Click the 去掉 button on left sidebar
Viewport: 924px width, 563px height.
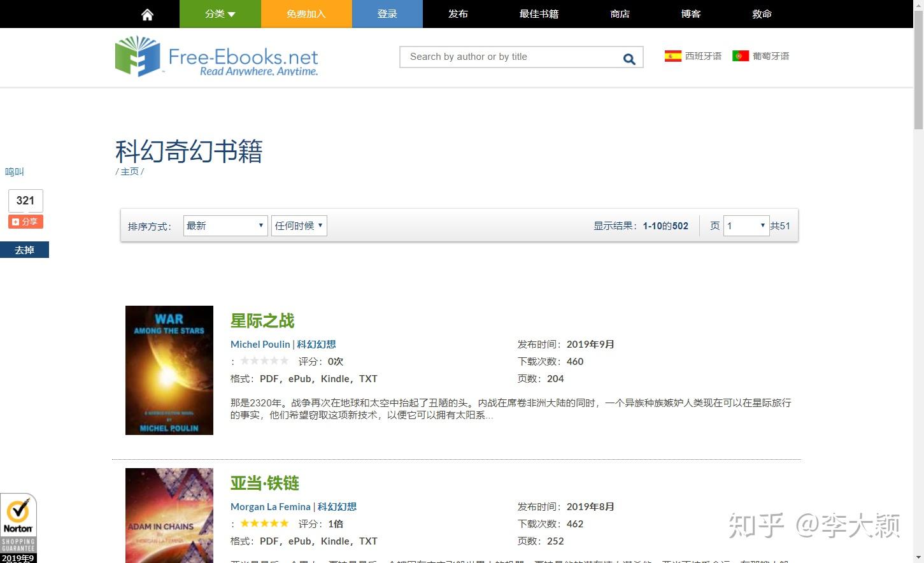pyautogui.click(x=24, y=250)
